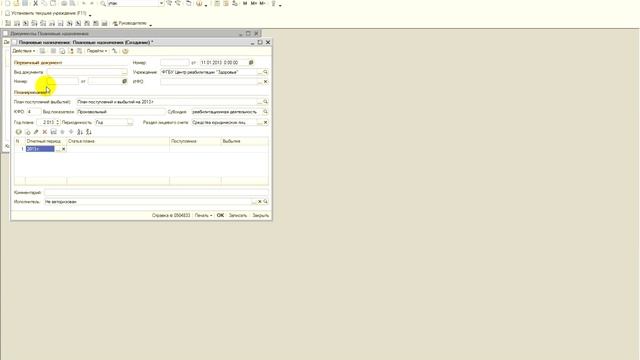Open selection button for 'Вид документа' field
Viewport: 640px width, 360px height.
click(x=124, y=72)
